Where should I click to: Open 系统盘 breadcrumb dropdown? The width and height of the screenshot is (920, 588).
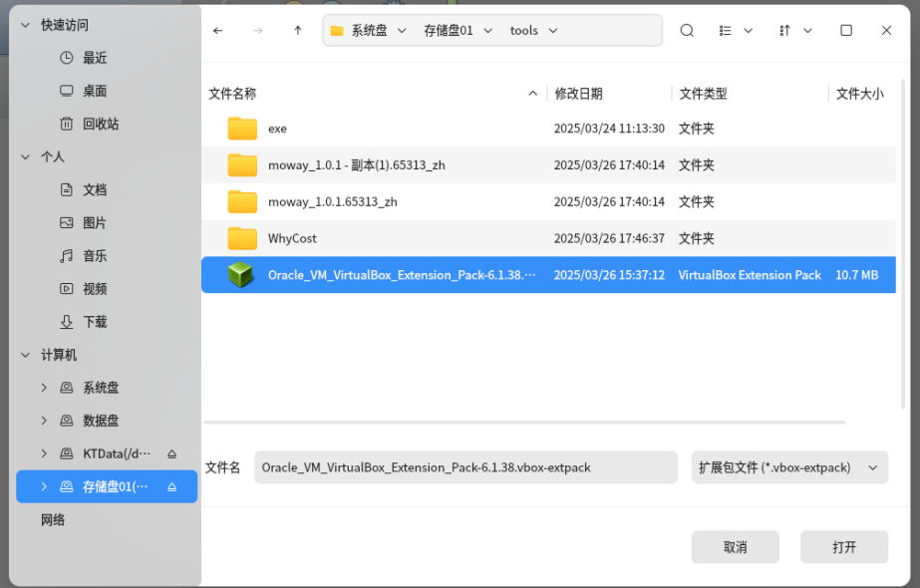click(x=402, y=31)
